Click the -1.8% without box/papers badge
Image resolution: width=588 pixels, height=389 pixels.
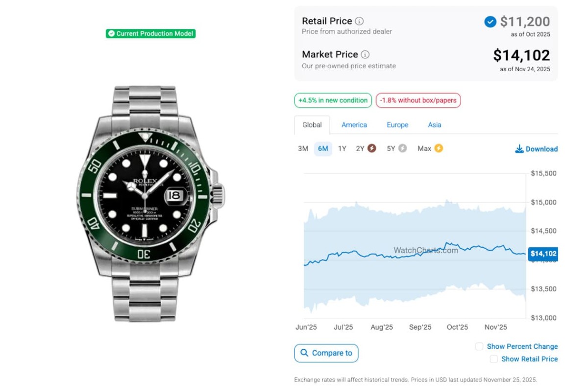418,101
